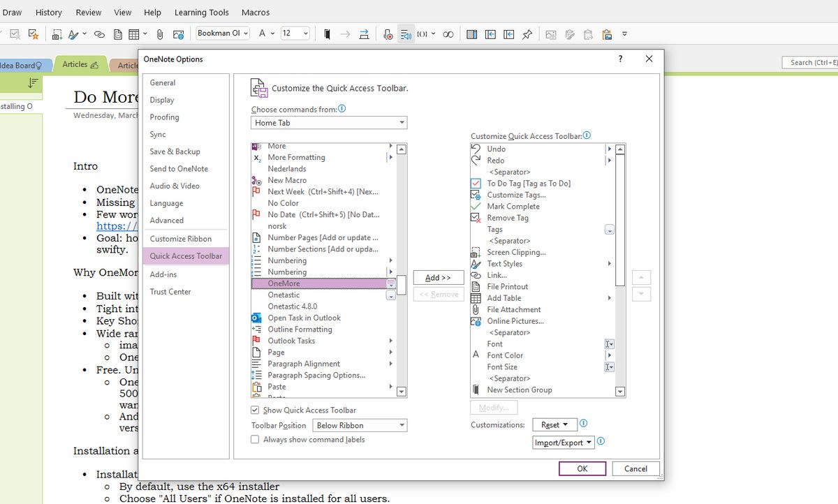Image resolution: width=838 pixels, height=504 pixels.
Task: Open the toolbar overflow arrow at the toolbar end
Action: [624, 34]
